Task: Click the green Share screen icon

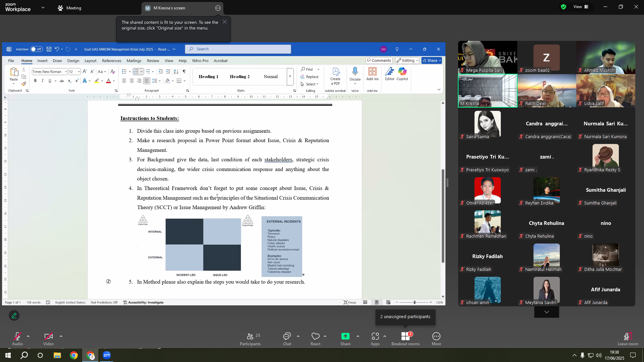Action: [345, 336]
